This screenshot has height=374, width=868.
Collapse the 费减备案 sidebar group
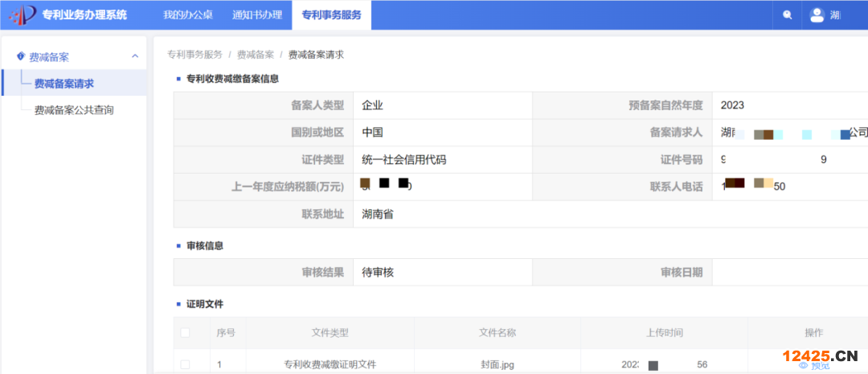[x=134, y=56]
